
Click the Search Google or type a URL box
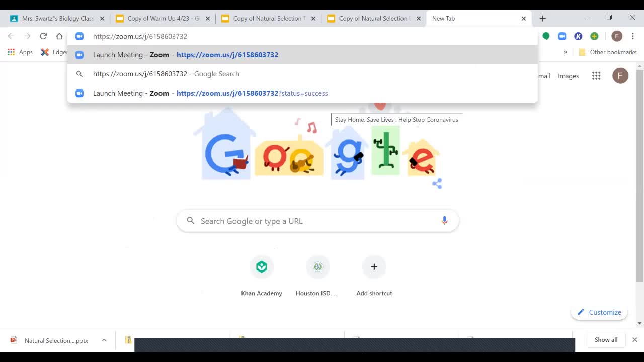317,221
